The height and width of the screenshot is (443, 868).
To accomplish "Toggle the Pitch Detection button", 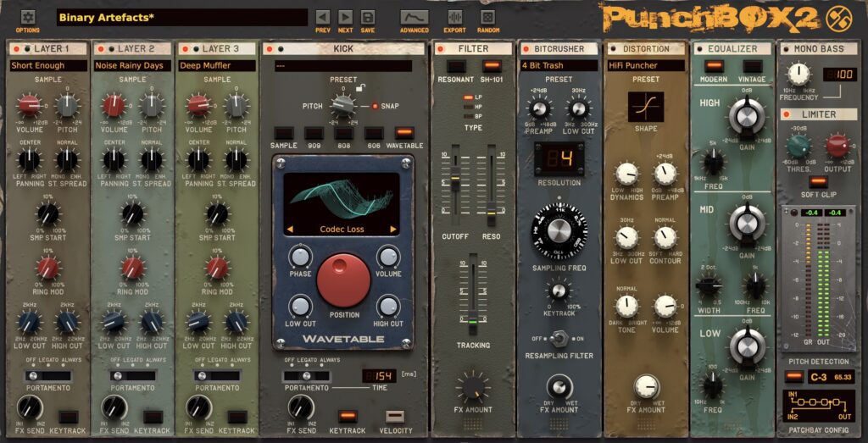I will (x=793, y=377).
